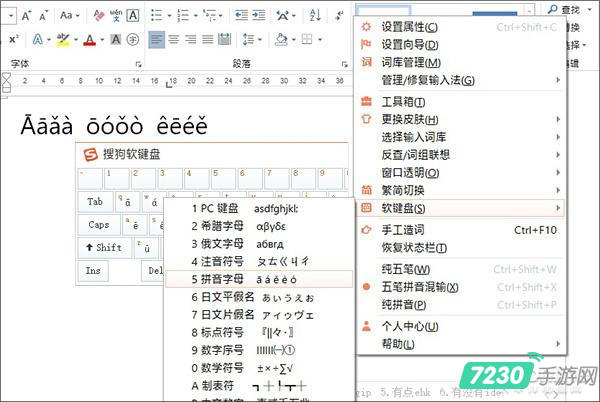Click the Character Border icon

(133, 16)
